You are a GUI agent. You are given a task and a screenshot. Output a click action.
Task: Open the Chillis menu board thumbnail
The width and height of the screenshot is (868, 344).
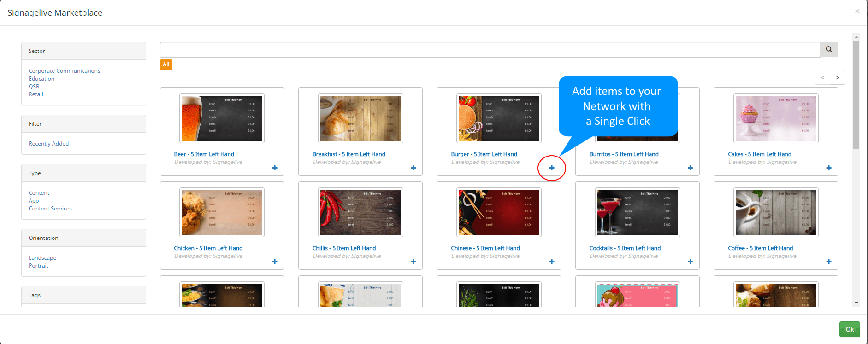(360, 212)
